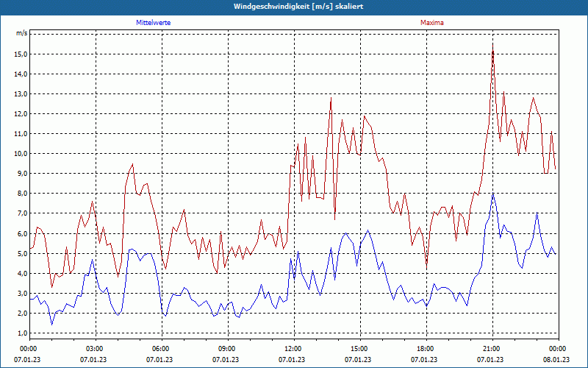The height and width of the screenshot is (368, 588).
Task: Click the 8,0 y-axis value
Action: tap(22, 194)
